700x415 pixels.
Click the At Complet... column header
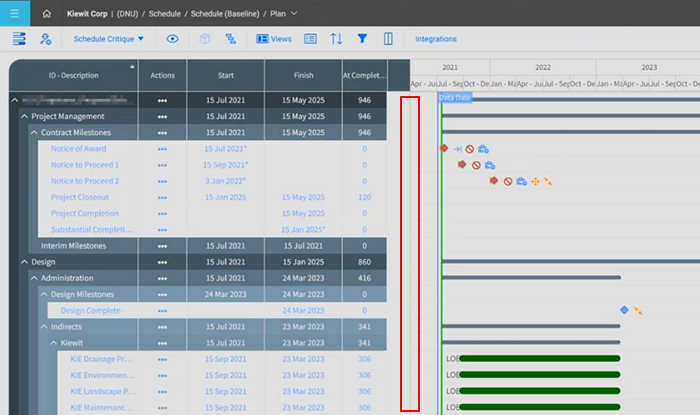tap(364, 75)
